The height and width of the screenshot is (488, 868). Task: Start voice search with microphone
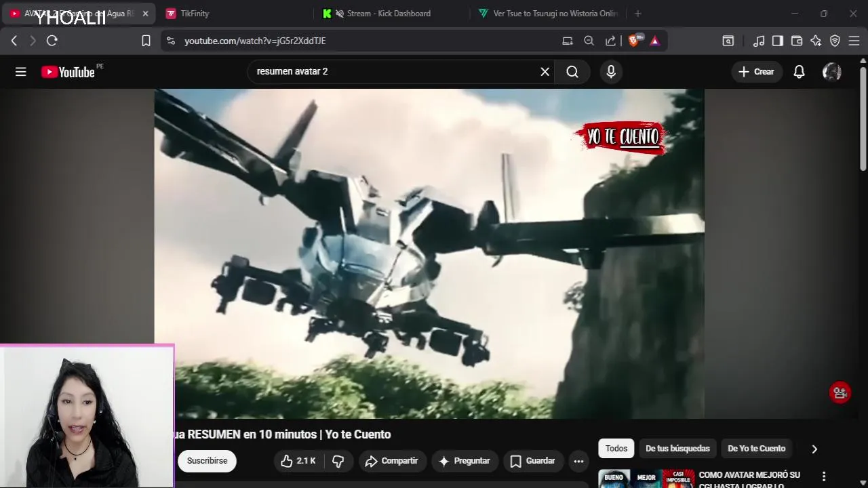611,72
